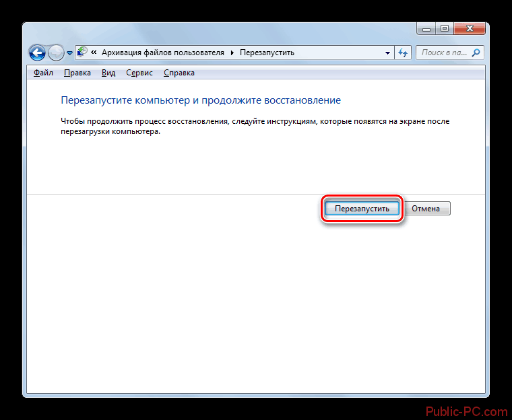Click the Forward navigation arrow button
Screen dimensions: 512x420
pos(56,53)
